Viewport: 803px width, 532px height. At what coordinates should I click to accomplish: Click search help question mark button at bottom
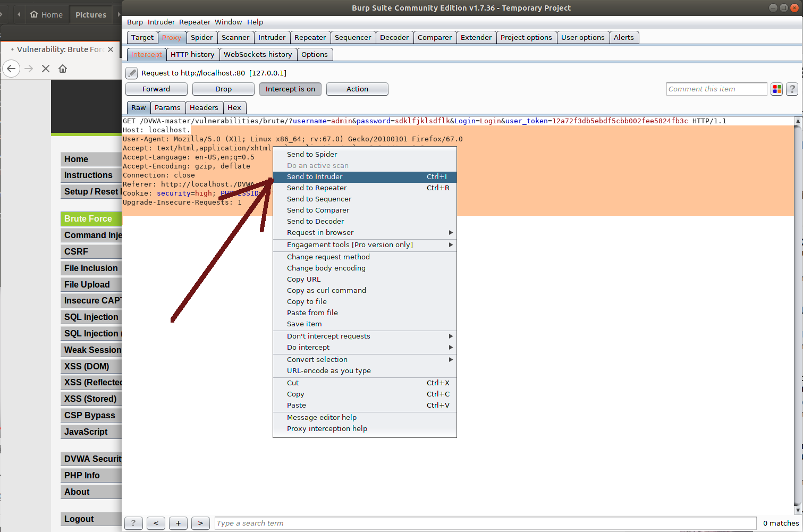(x=133, y=523)
